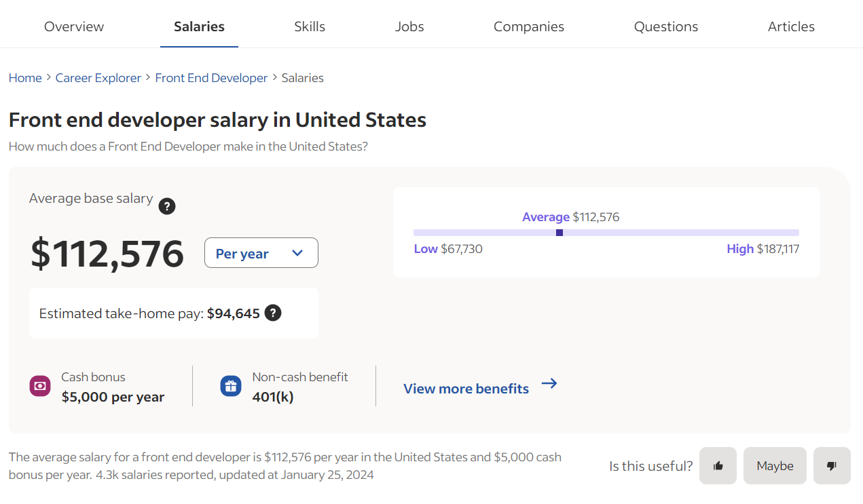Click the blue gift non-cash benefit icon
863x504 pixels.
click(231, 386)
